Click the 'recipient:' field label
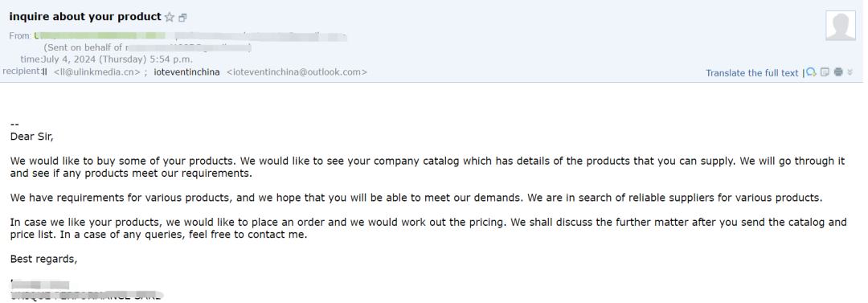The width and height of the screenshot is (868, 303). (x=23, y=71)
